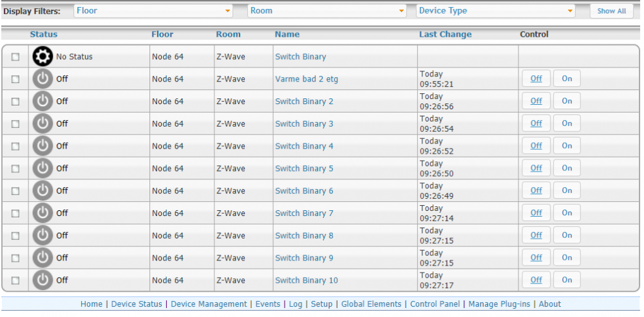Click power icon in Switch Binary 4 row
Viewport: 644px width, 317px height.
coord(43,146)
